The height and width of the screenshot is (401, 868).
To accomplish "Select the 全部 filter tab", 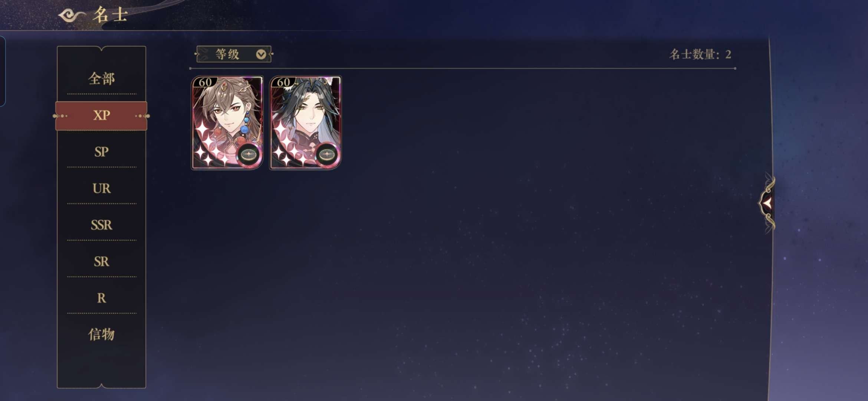I will 101,78.
